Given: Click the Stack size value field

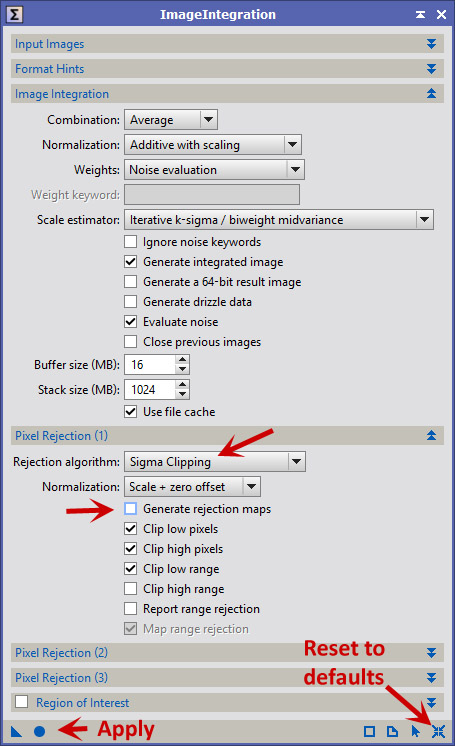Looking at the screenshot, I should click(x=150, y=390).
